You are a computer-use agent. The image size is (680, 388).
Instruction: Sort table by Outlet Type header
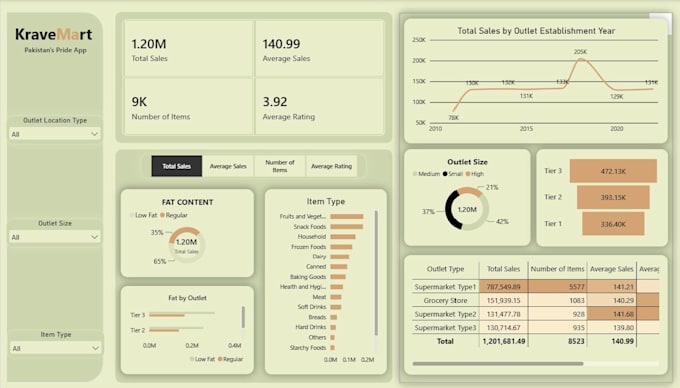pos(445,269)
